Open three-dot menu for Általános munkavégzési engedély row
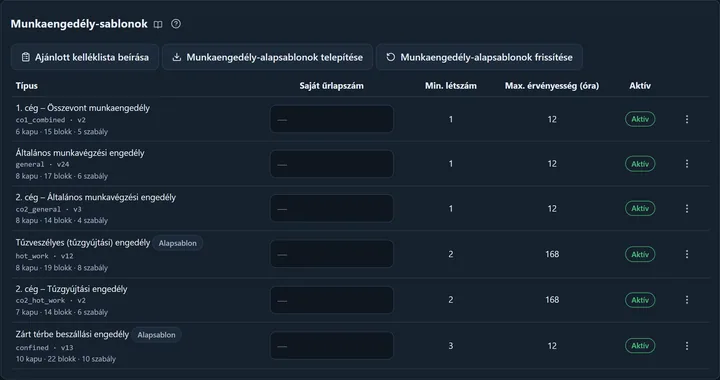This screenshot has height=380, width=720. (687, 164)
